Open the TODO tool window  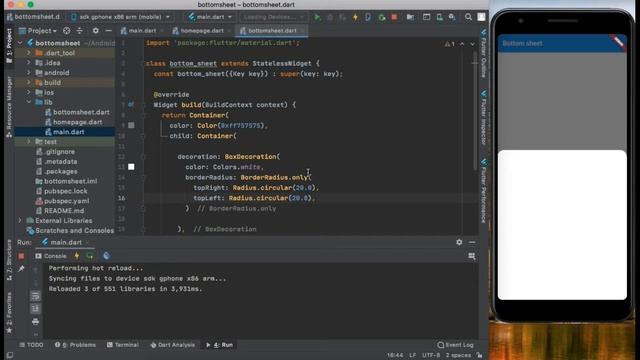pyautogui.click(x=31, y=345)
